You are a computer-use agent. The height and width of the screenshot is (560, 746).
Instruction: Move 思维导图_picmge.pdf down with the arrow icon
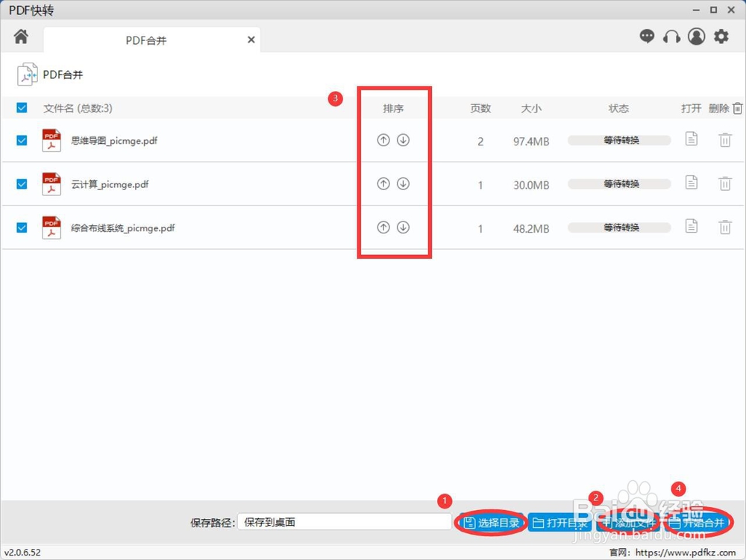tap(403, 139)
